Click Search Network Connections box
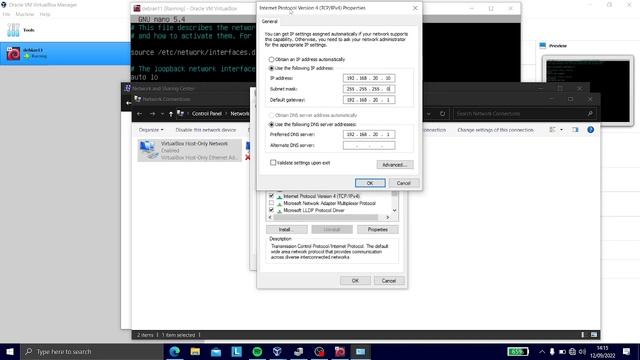 (x=524, y=113)
